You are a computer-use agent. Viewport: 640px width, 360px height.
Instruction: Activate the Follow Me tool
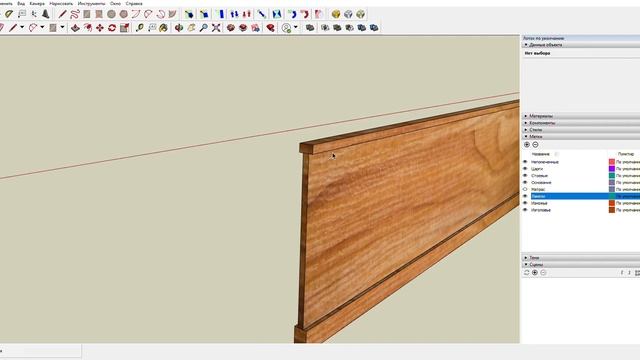click(x=87, y=28)
